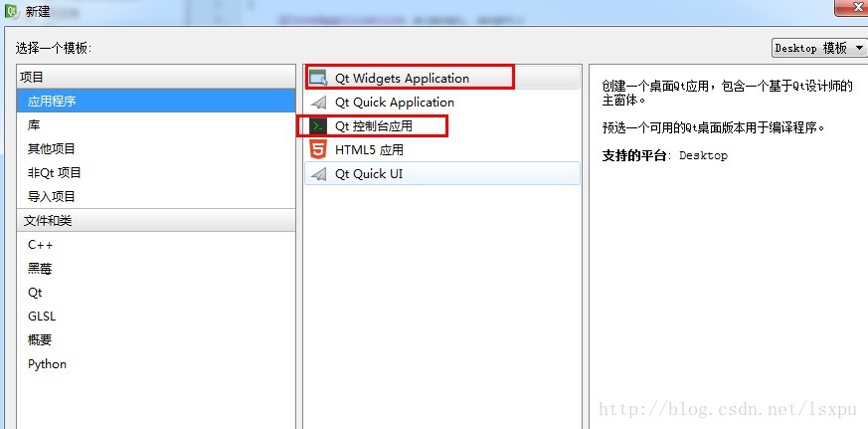Open the Desktop 模板 dropdown
The height and width of the screenshot is (429, 868).
[820, 48]
